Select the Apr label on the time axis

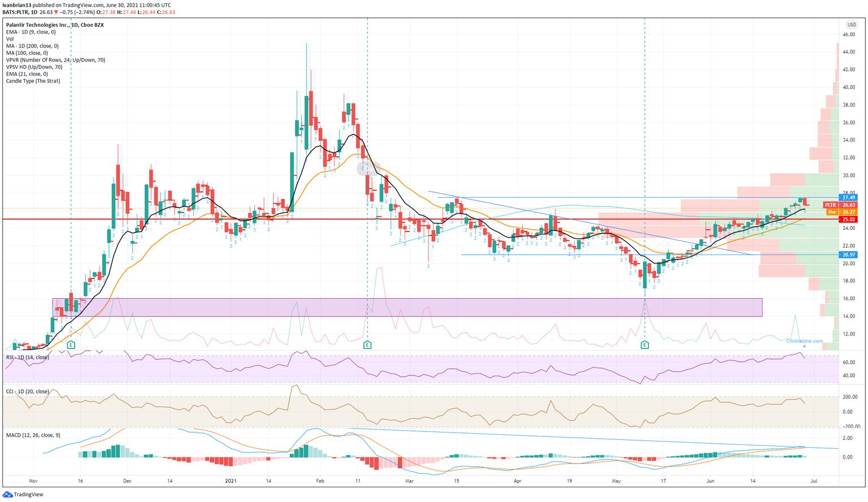click(517, 481)
